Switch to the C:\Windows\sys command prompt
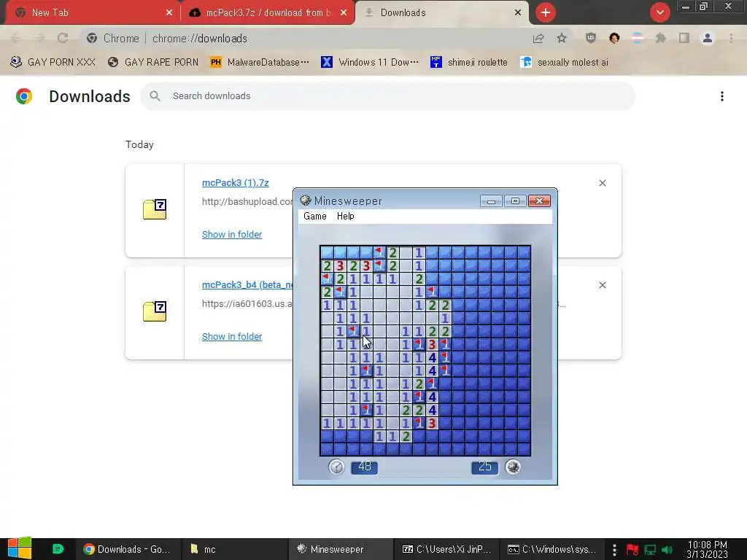The height and width of the screenshot is (560, 747). click(553, 549)
